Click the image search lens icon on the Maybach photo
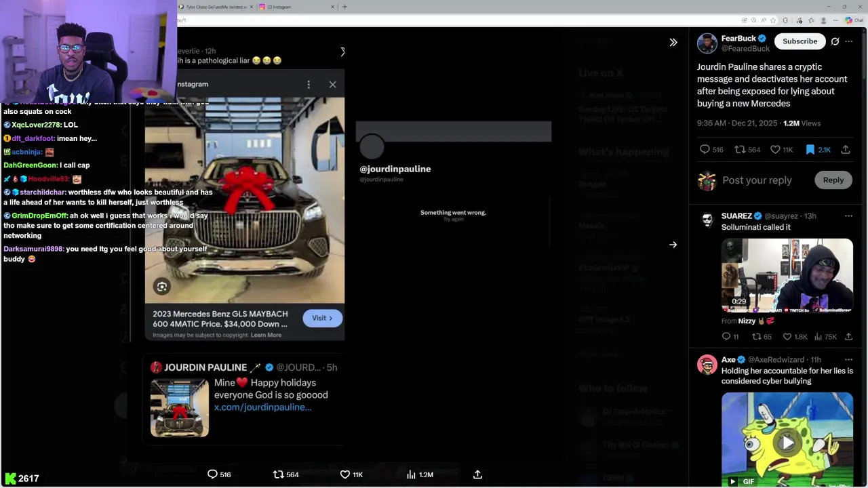 pos(162,287)
